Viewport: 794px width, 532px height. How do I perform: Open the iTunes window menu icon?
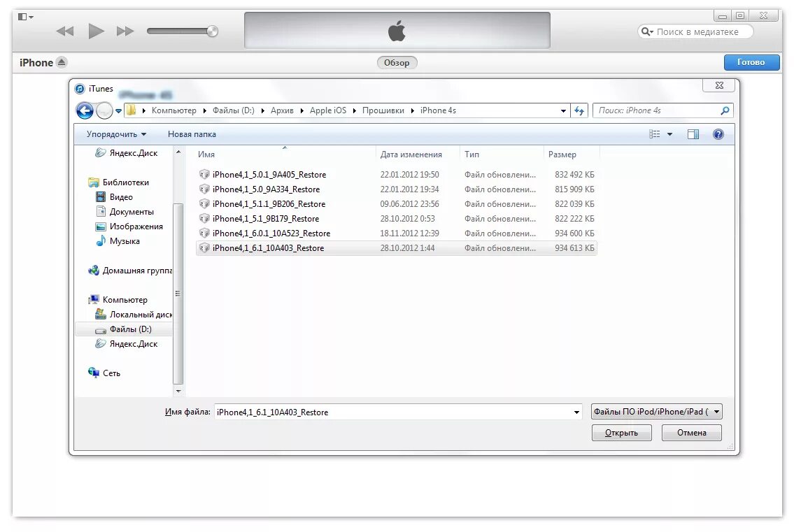[25, 17]
